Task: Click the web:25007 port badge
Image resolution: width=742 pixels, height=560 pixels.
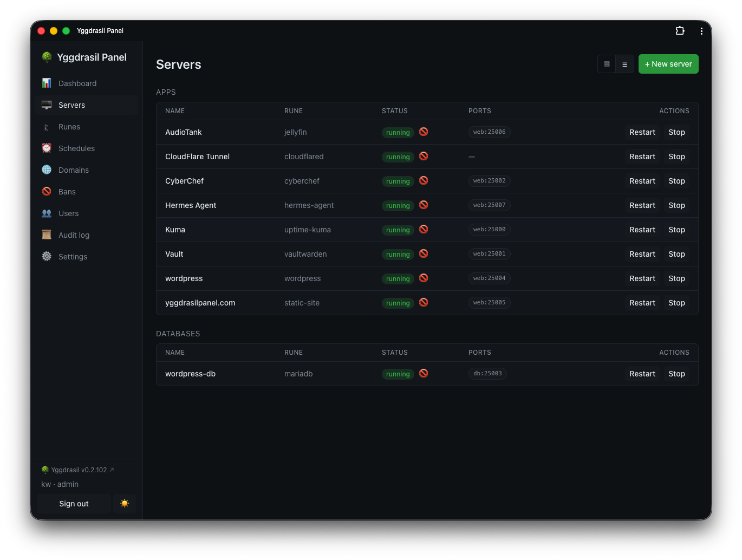Action: (489, 205)
